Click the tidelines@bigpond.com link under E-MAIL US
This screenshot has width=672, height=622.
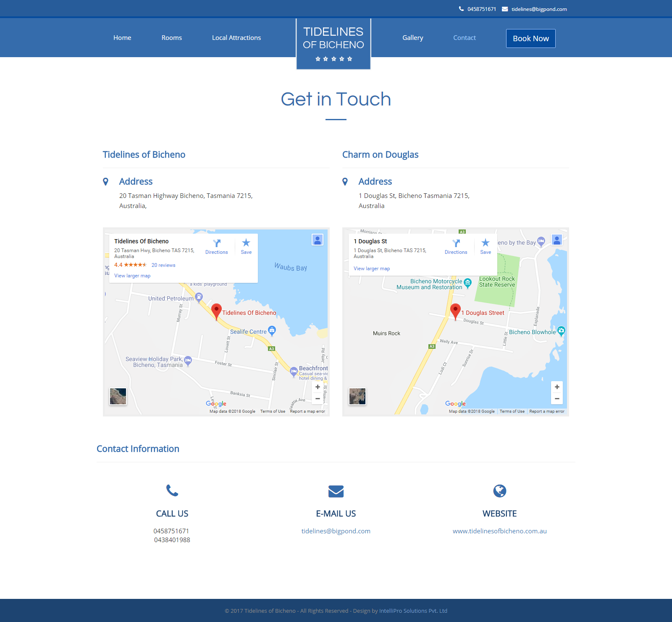(x=336, y=531)
